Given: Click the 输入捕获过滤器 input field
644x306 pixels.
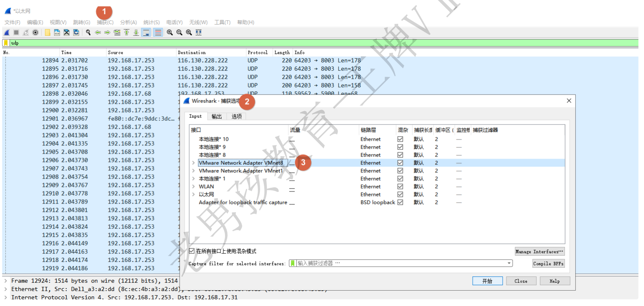Looking at the screenshot, I should (x=401, y=264).
